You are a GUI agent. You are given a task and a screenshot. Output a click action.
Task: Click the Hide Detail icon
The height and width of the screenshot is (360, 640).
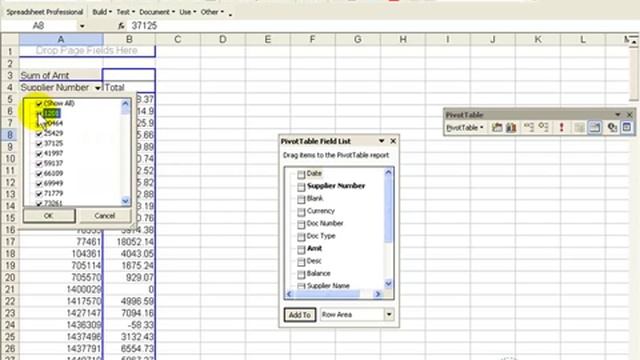point(529,128)
